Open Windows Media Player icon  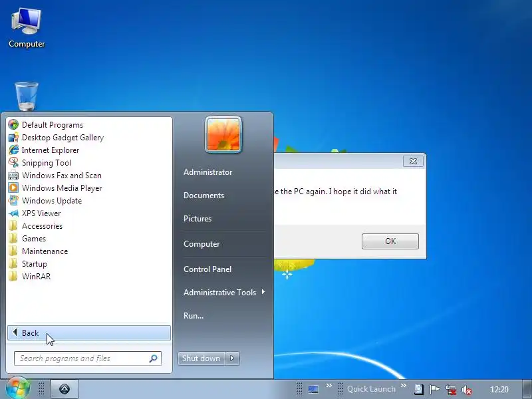13,188
